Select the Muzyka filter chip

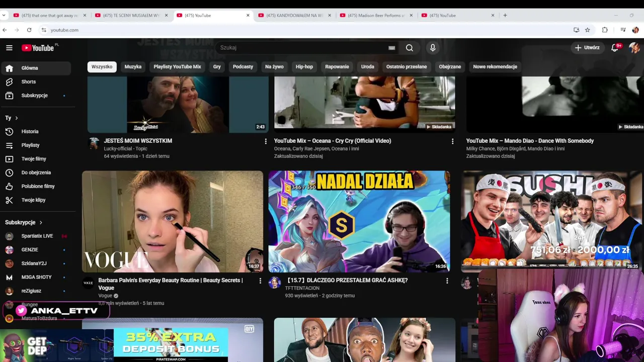(x=133, y=66)
